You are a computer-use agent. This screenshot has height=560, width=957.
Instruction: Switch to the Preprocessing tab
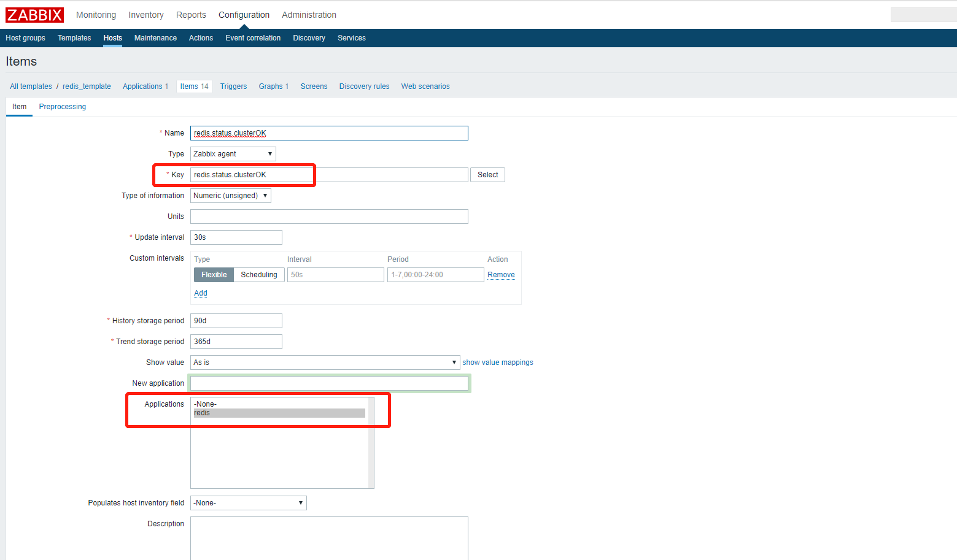coord(63,107)
